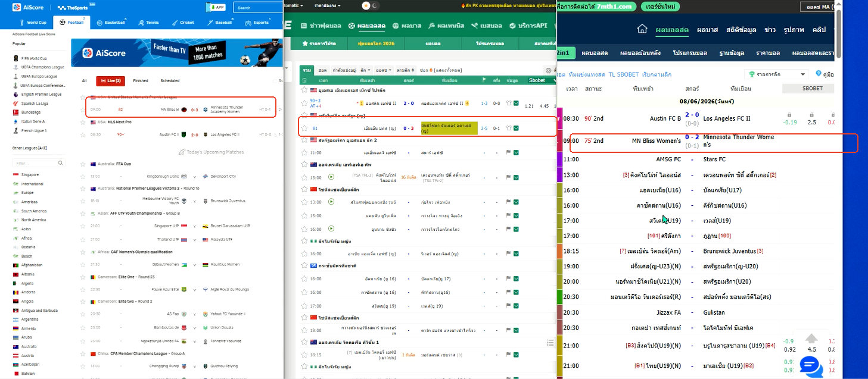Image resolution: width=868 pixels, height=379 pixels.
Task: Focus the Other Leagues Filter input
Action: tap(39, 162)
